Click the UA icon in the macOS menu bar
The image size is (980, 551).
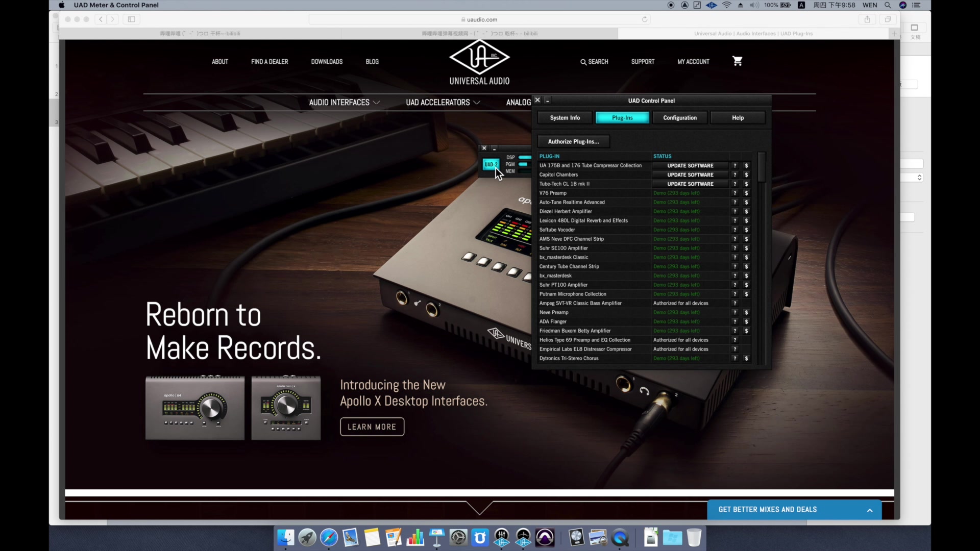711,5
